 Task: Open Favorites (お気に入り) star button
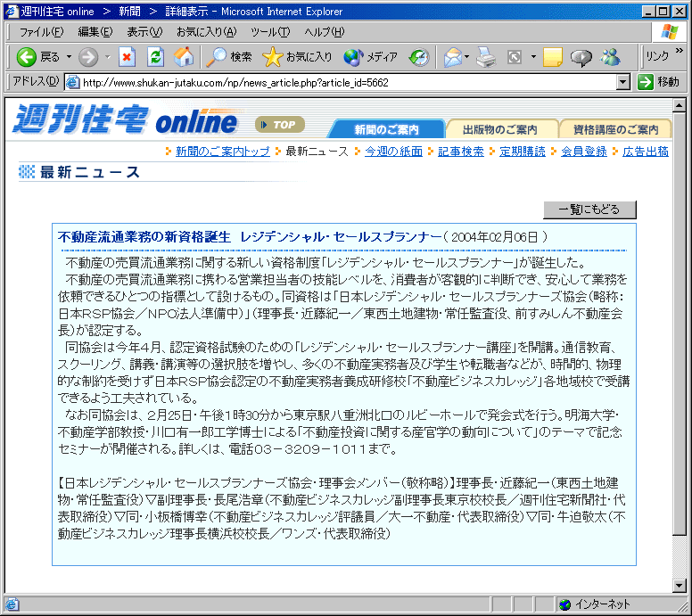(x=297, y=57)
